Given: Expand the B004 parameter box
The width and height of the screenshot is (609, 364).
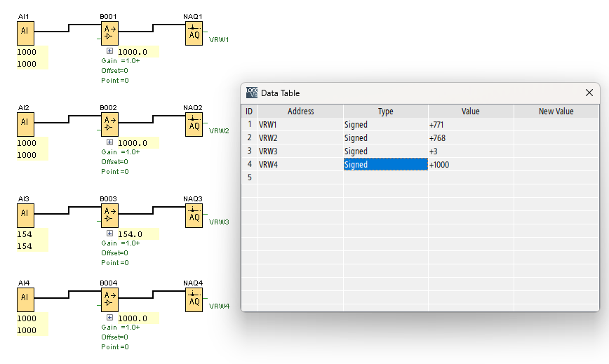Looking at the screenshot, I should 109,318.
